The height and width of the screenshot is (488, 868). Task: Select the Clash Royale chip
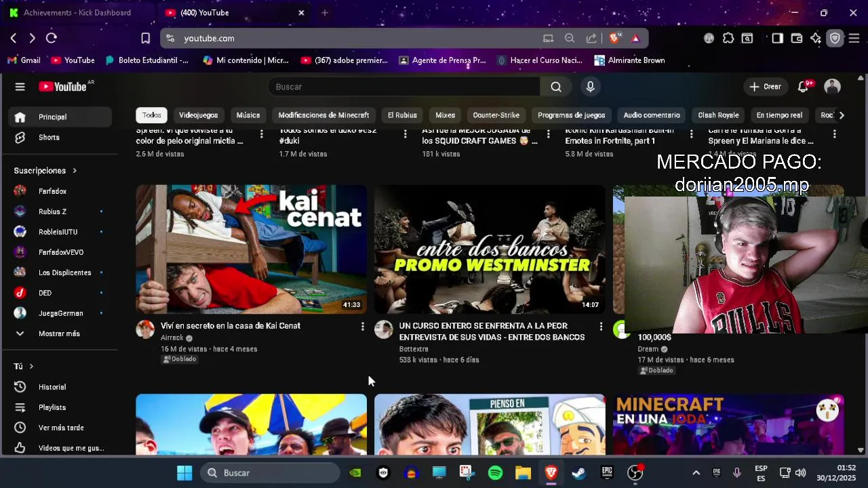click(x=718, y=115)
